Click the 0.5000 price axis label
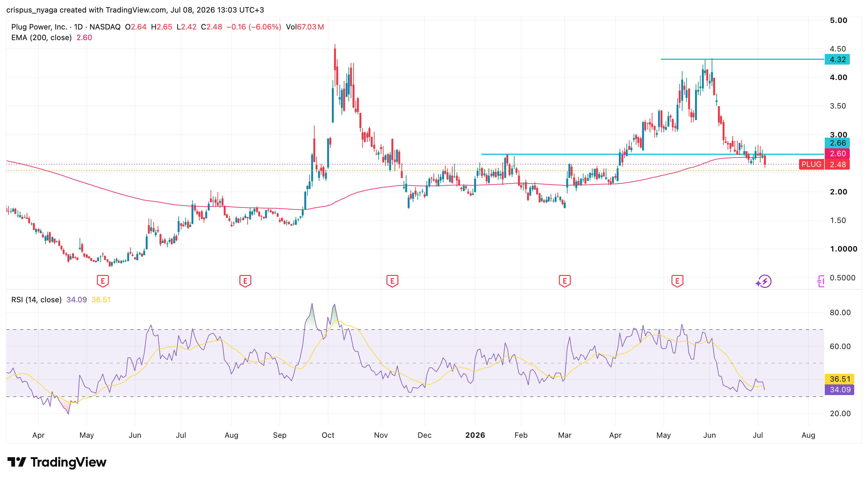The height and width of the screenshot is (481, 868). [842, 278]
